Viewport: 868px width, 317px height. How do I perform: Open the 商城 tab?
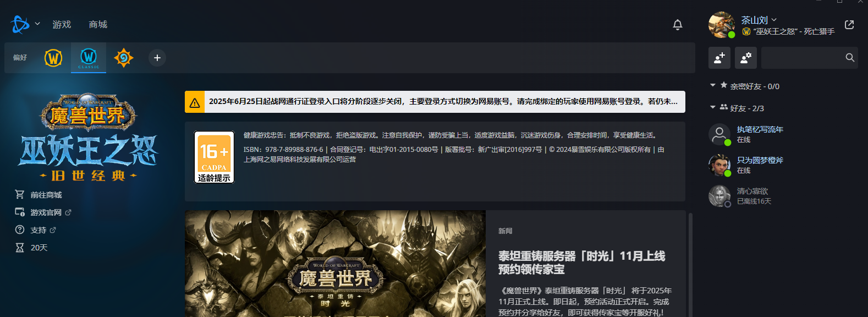(98, 25)
